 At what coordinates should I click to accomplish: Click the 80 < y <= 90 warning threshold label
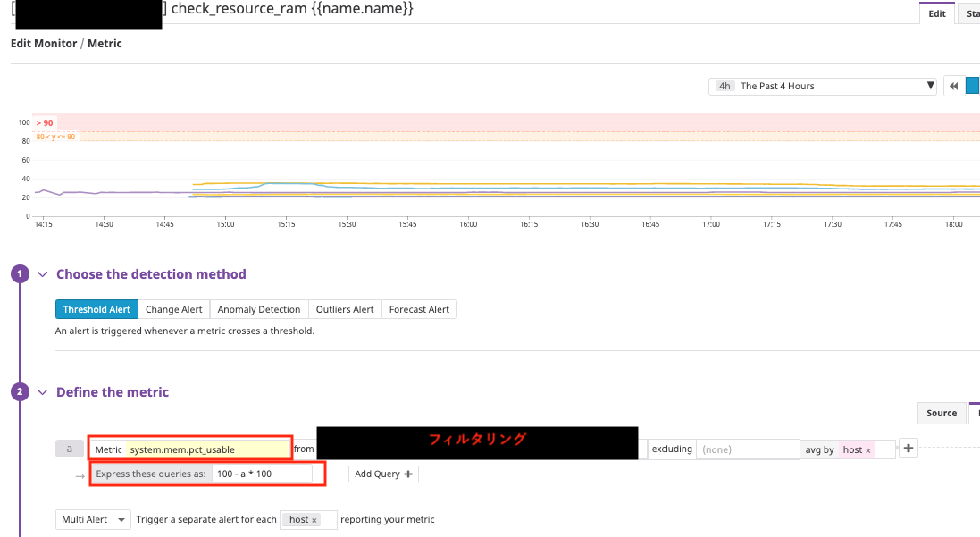click(x=55, y=137)
